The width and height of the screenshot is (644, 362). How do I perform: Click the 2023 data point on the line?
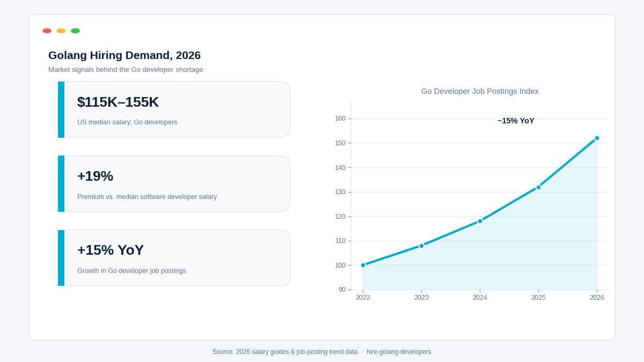click(x=421, y=246)
